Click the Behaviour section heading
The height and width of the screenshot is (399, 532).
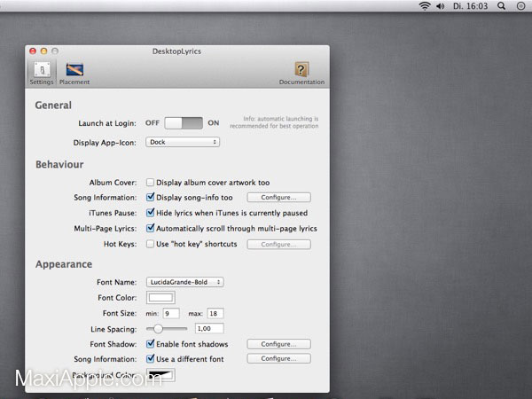tap(59, 165)
